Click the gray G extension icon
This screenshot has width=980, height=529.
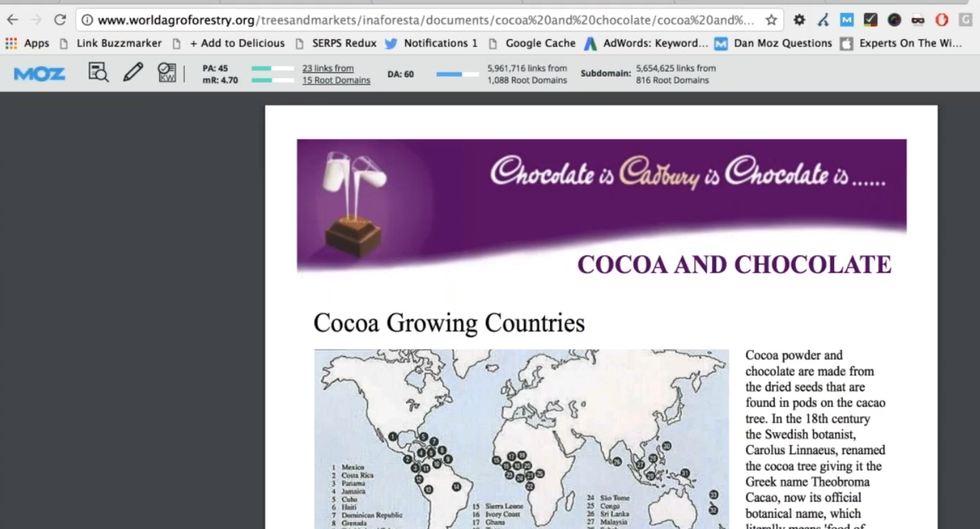(965, 20)
